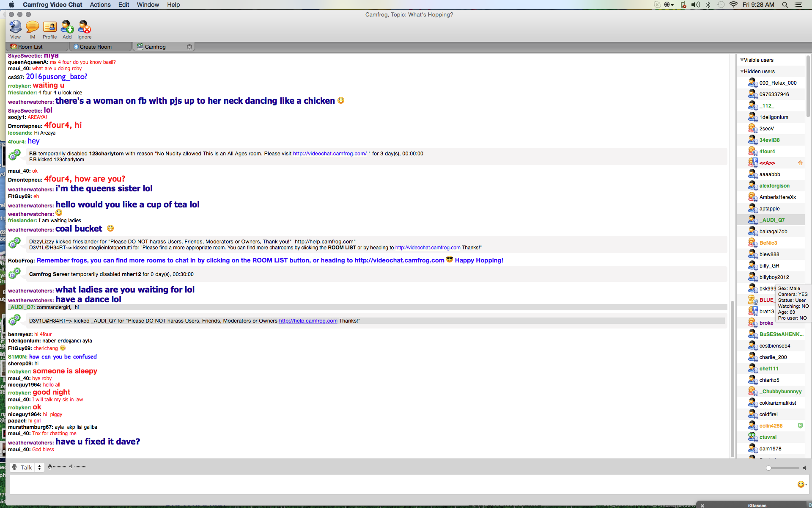Open videochat.camfrog.com link in D3V1L kick notice
This screenshot has width=812, height=508.
pyautogui.click(x=428, y=248)
